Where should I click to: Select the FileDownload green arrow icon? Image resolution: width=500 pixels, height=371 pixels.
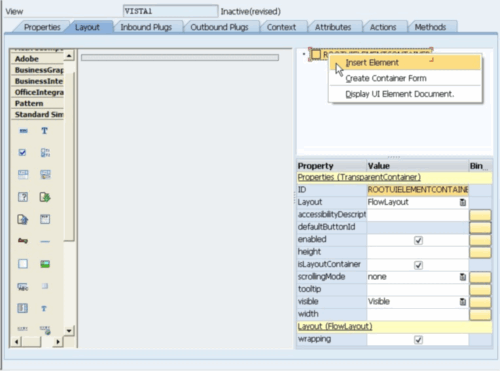45,197
